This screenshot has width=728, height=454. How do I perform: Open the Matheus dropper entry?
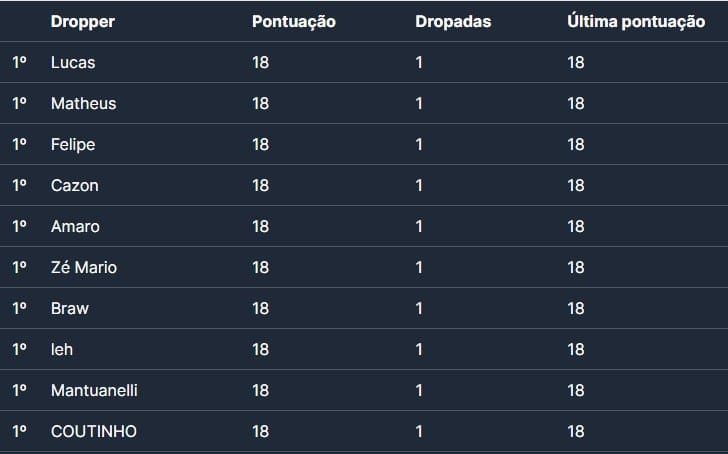point(83,104)
